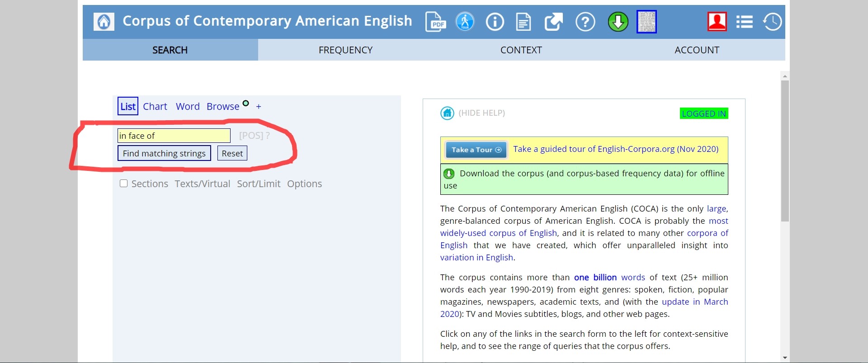Expand the Sort/Limit options
Image resolution: width=868 pixels, height=363 pixels.
[259, 184]
